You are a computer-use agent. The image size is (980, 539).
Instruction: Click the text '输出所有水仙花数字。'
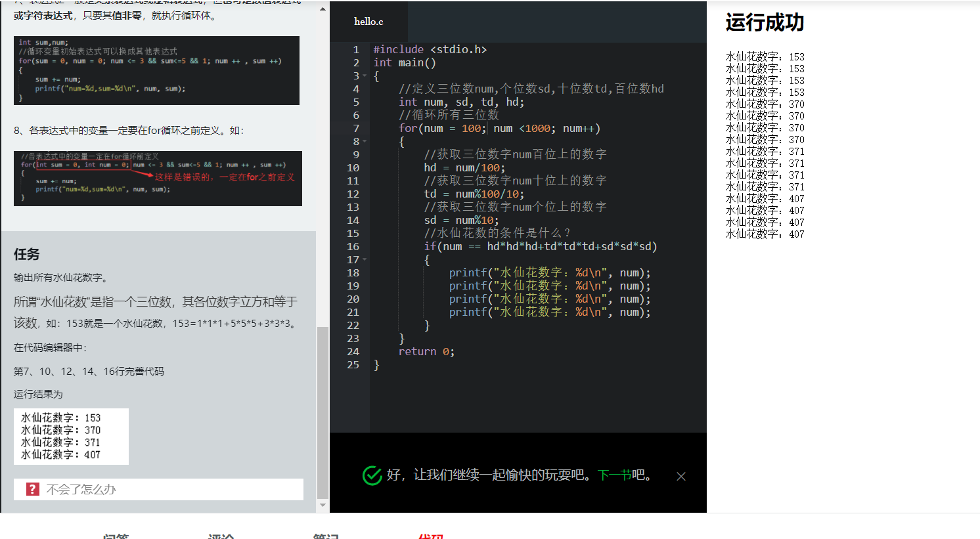point(60,278)
